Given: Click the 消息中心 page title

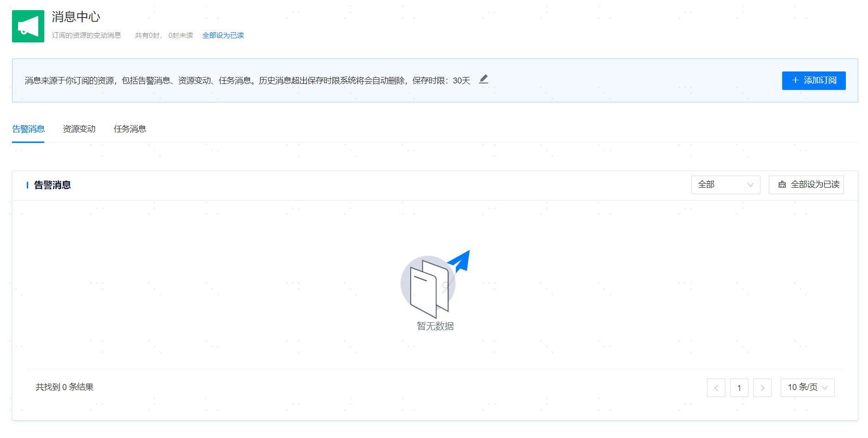Looking at the screenshot, I should point(76,17).
